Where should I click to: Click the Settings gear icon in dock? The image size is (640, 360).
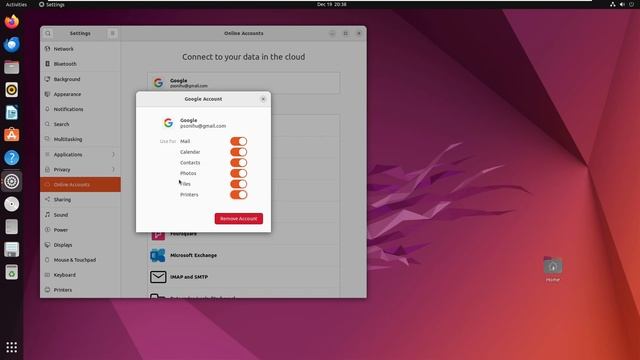11,181
